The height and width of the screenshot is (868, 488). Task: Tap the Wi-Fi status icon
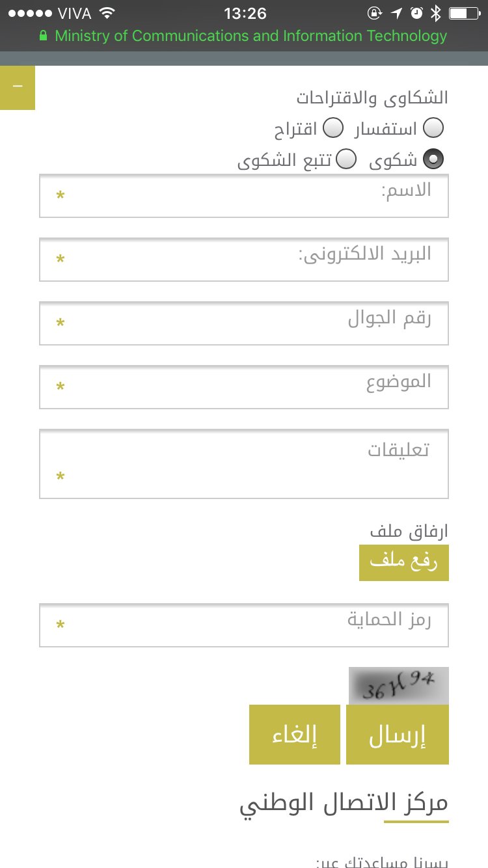(x=107, y=13)
